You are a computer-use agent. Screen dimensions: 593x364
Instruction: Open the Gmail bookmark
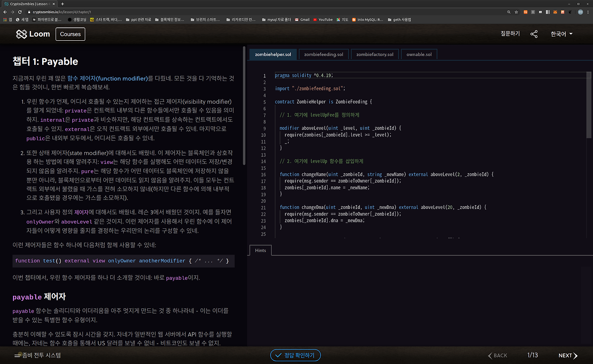pyautogui.click(x=302, y=20)
